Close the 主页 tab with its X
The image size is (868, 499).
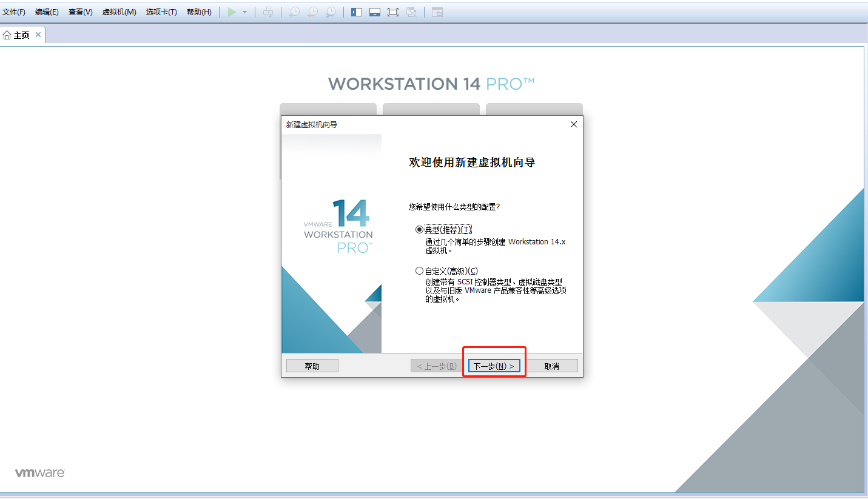click(x=38, y=35)
